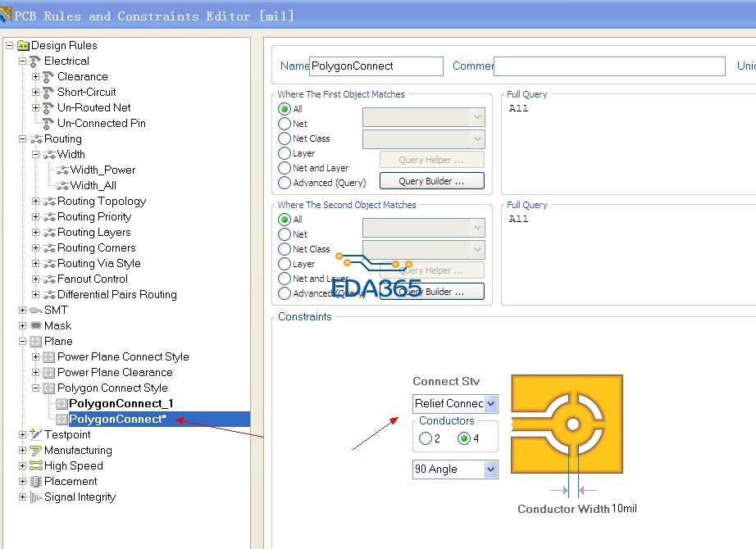The width and height of the screenshot is (756, 549).
Task: Click the Testpoint category icon
Action: tap(36, 434)
